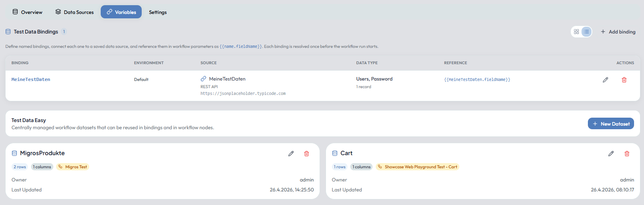Click the '1 columns' badge on MigrosProdukte

click(42, 167)
